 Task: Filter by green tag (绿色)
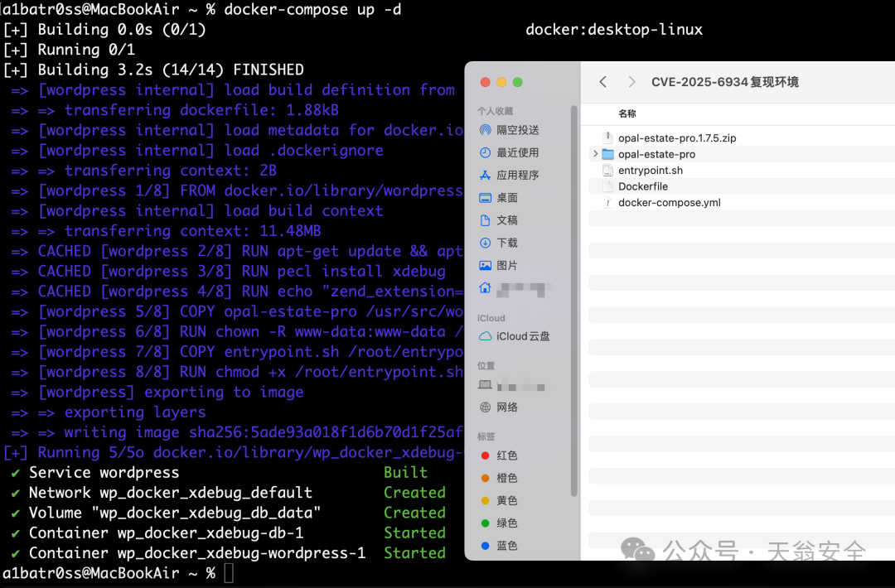[499, 523]
